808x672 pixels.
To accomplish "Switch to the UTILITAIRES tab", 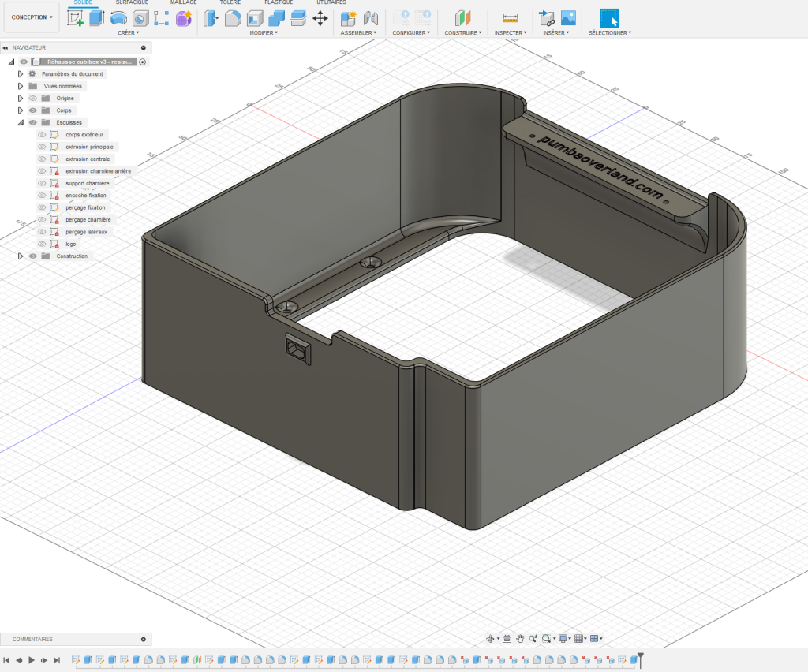I will pos(331,2).
